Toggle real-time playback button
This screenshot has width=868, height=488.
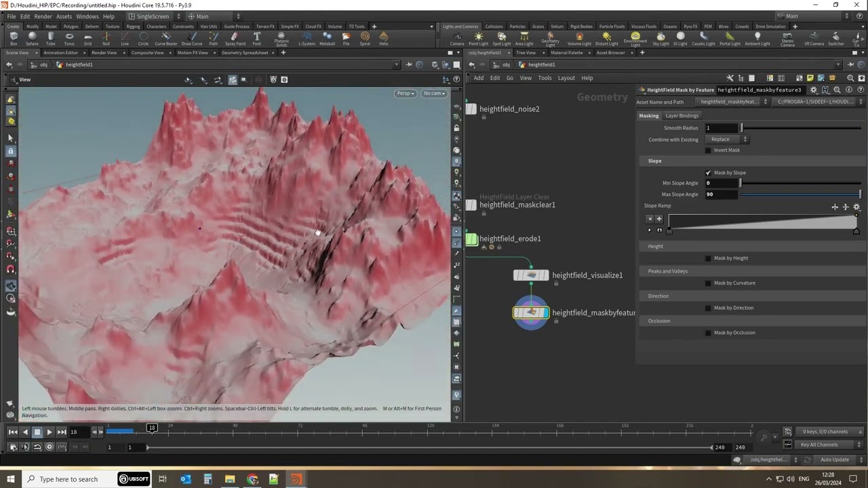[50, 447]
